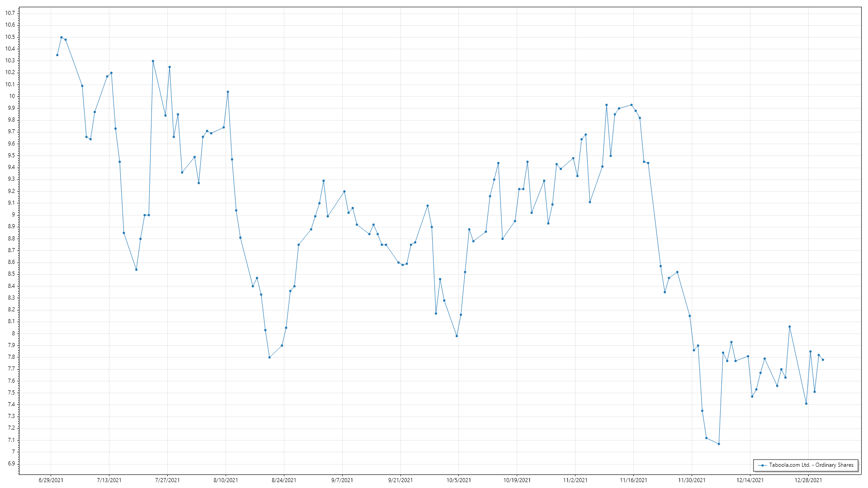Click the first data point of the series
The image size is (868, 488).
point(57,55)
